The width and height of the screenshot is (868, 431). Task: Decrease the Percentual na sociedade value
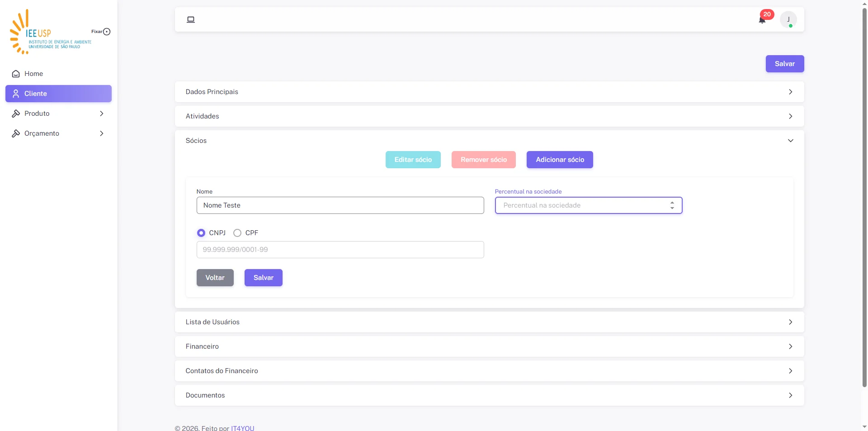click(x=672, y=208)
